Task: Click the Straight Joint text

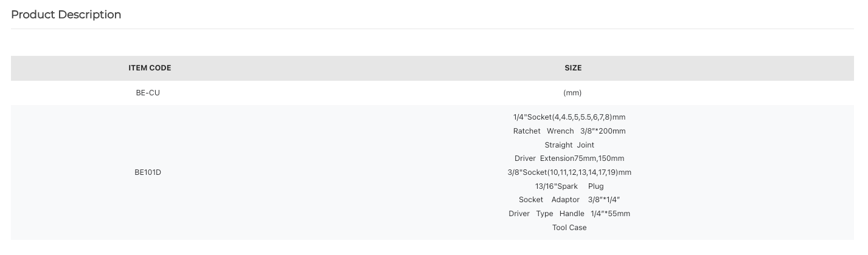Action: point(569,145)
